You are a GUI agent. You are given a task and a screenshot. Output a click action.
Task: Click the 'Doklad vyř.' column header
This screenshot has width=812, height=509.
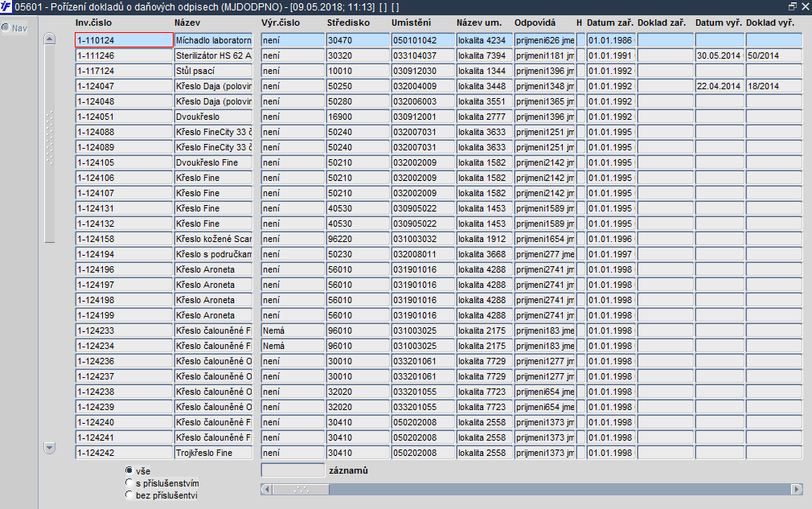tap(770, 23)
